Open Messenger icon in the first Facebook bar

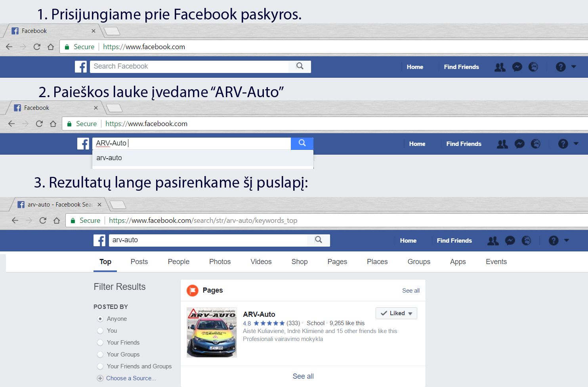(517, 67)
